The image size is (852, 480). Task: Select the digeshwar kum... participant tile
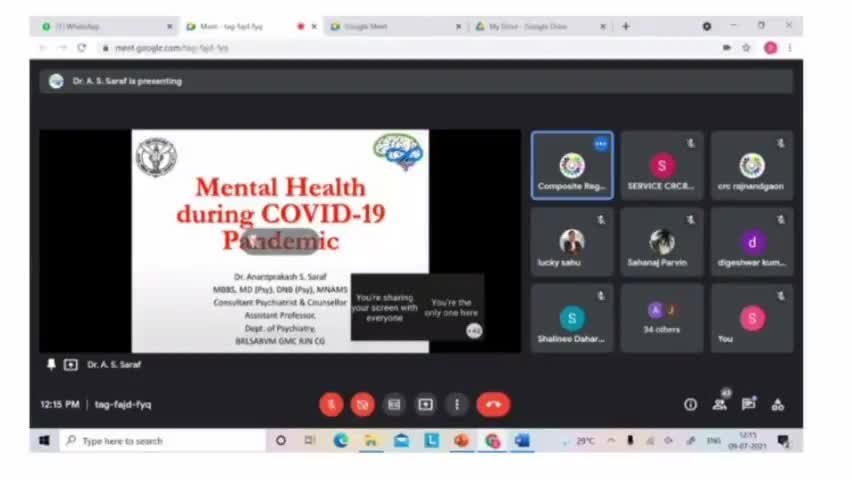click(752, 242)
